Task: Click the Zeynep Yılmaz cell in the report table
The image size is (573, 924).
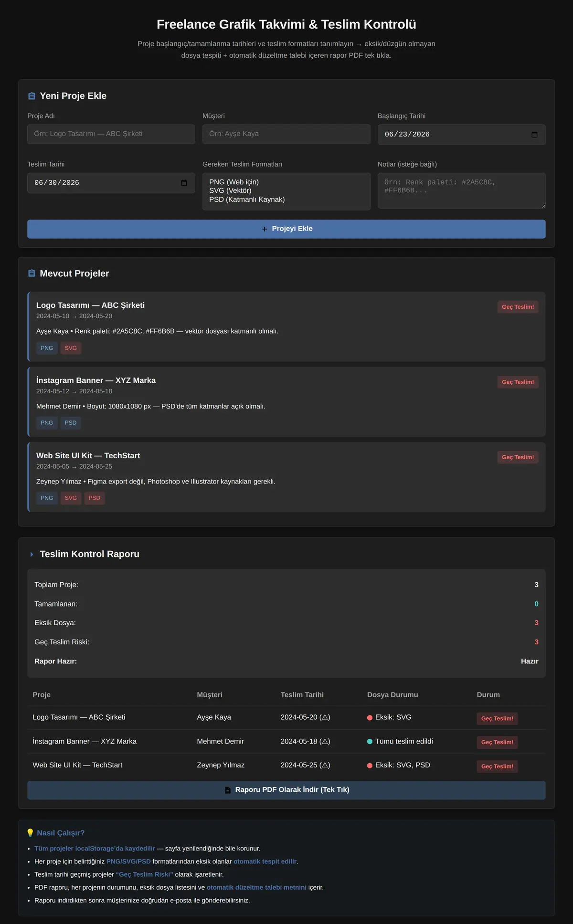Action: tap(221, 765)
